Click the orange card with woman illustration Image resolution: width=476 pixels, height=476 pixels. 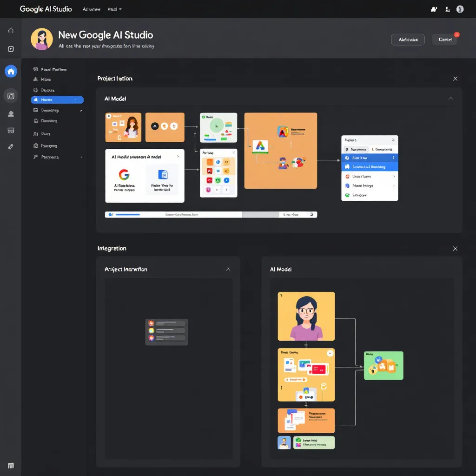point(123,127)
